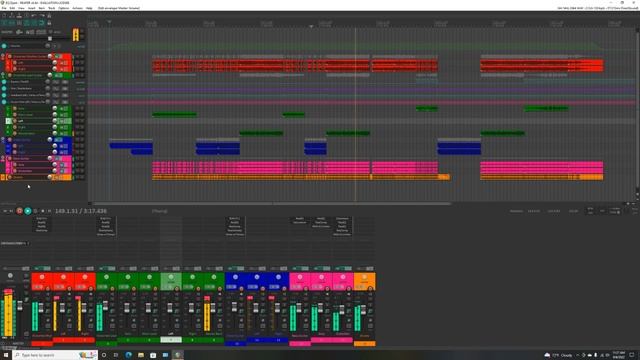The image size is (640, 360).
Task: Click the arrange view horizontal scrollbar
Action: 271,203
